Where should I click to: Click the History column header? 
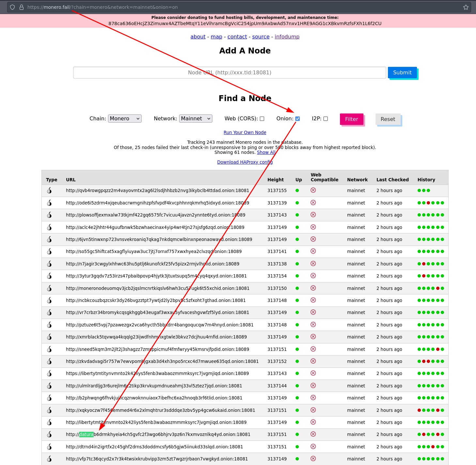(426, 180)
